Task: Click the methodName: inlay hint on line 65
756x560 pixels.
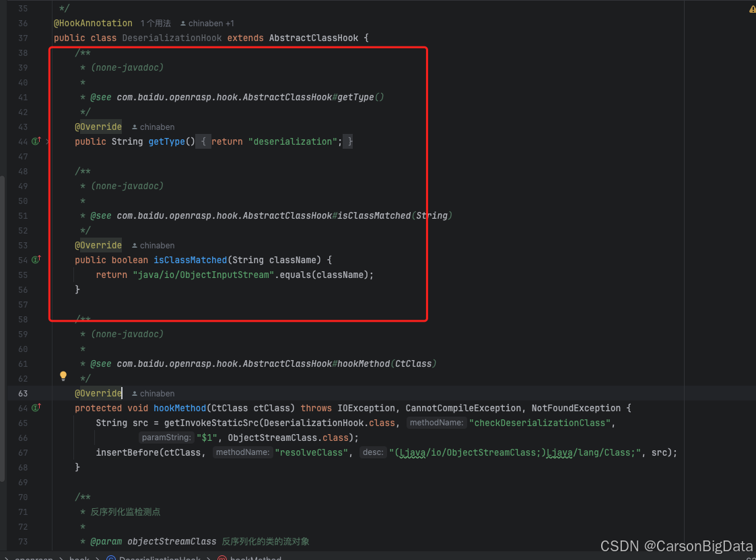Action: [x=436, y=423]
